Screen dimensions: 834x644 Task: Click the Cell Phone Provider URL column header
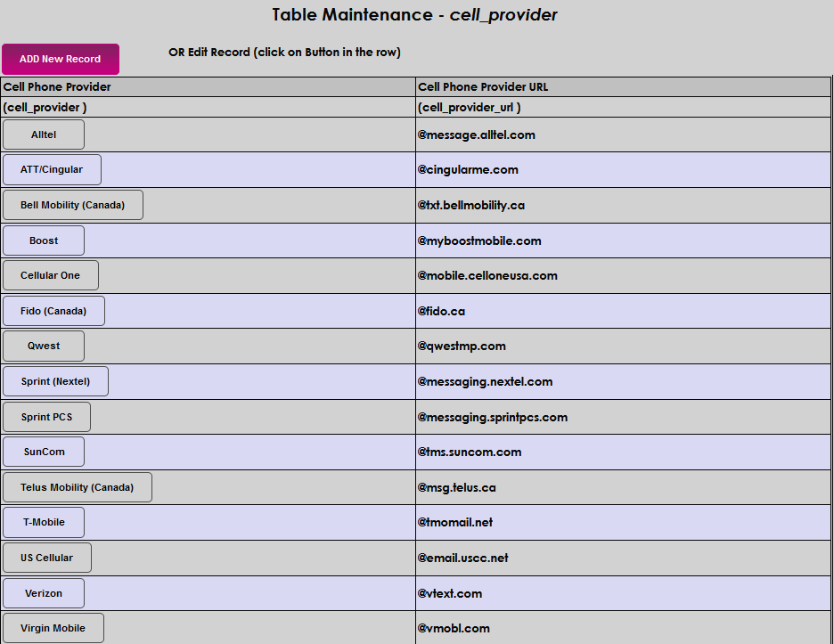pos(483,87)
